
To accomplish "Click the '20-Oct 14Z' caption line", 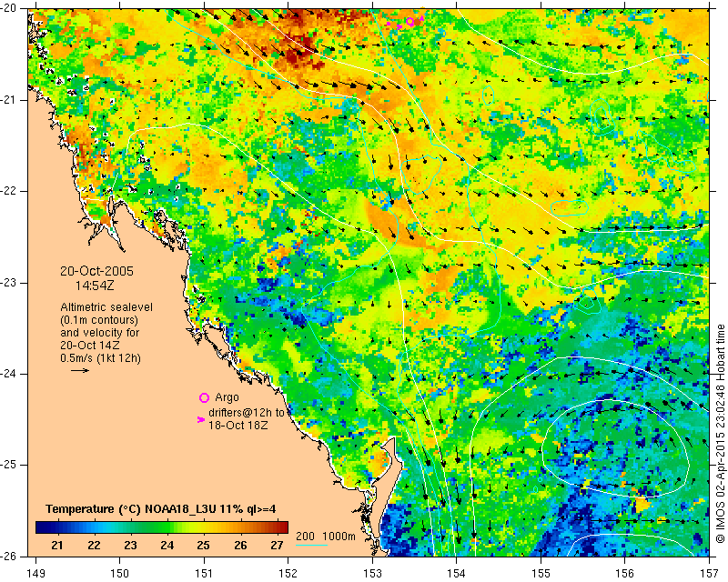I will point(89,346).
